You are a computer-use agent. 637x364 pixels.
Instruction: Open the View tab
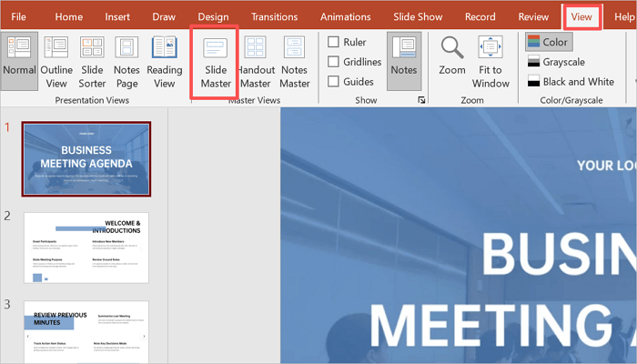(x=581, y=16)
